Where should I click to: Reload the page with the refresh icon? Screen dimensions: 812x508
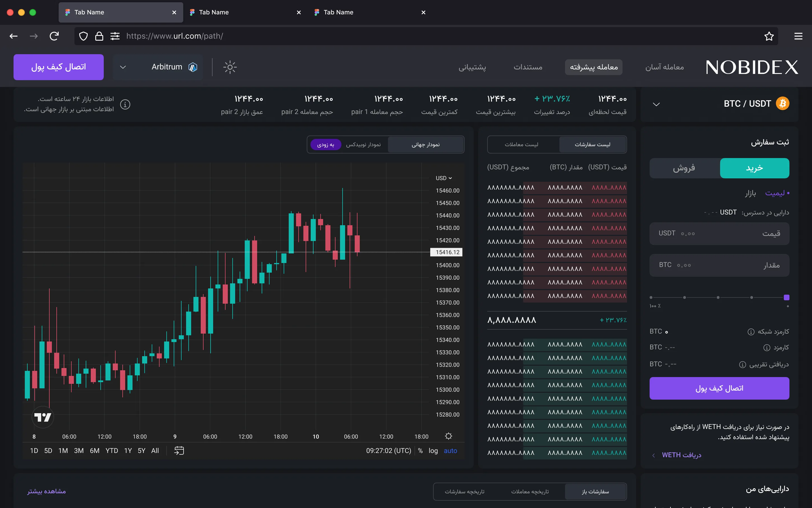pos(54,36)
